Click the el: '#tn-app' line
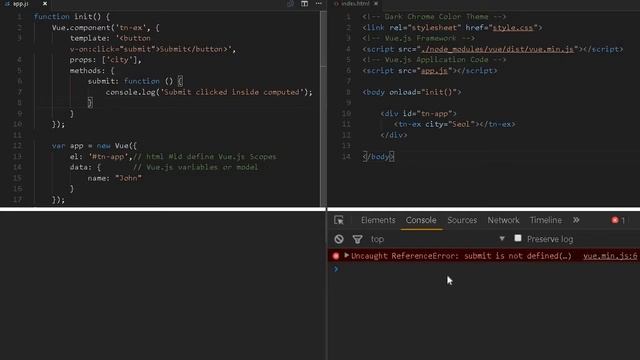 (173, 156)
